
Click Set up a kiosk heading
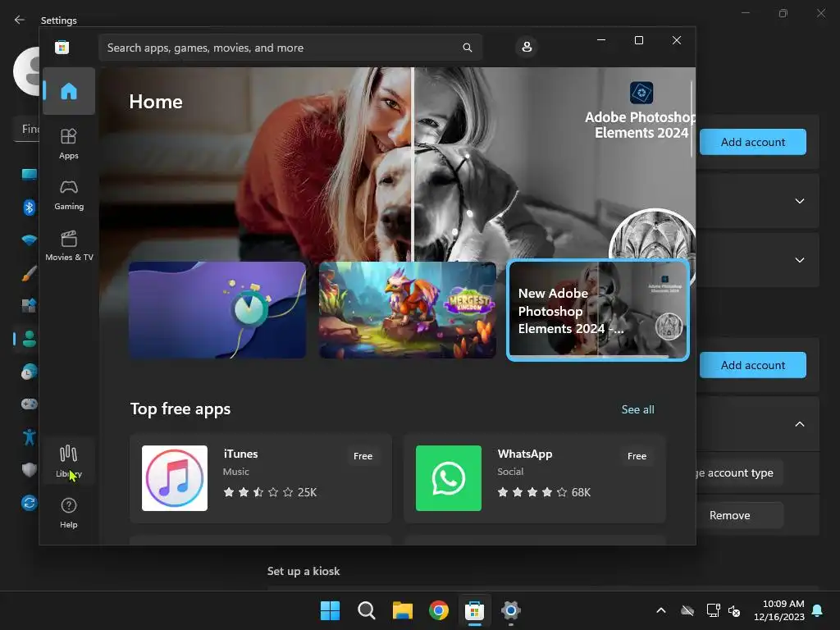click(x=304, y=571)
